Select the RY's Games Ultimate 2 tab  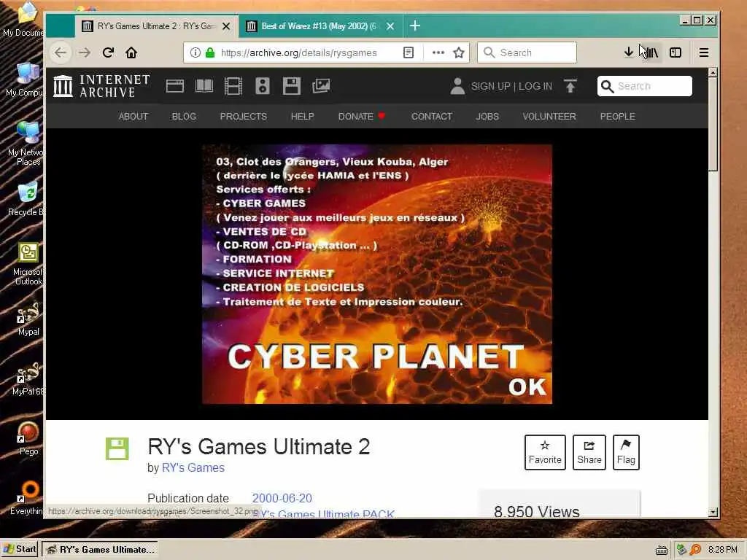(156, 26)
